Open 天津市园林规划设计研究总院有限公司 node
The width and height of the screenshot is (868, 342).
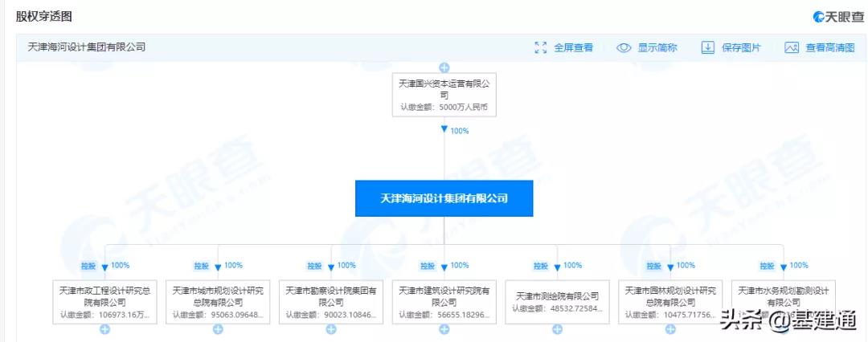pyautogui.click(x=670, y=302)
